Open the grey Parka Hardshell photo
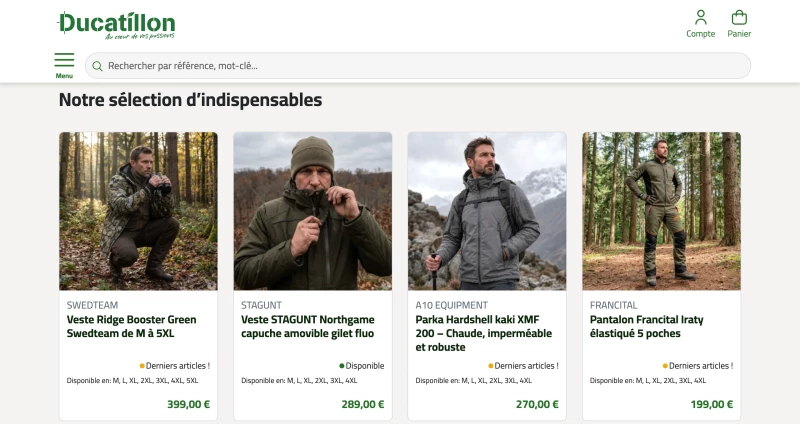Screen dimensions: 800x424 487,211
